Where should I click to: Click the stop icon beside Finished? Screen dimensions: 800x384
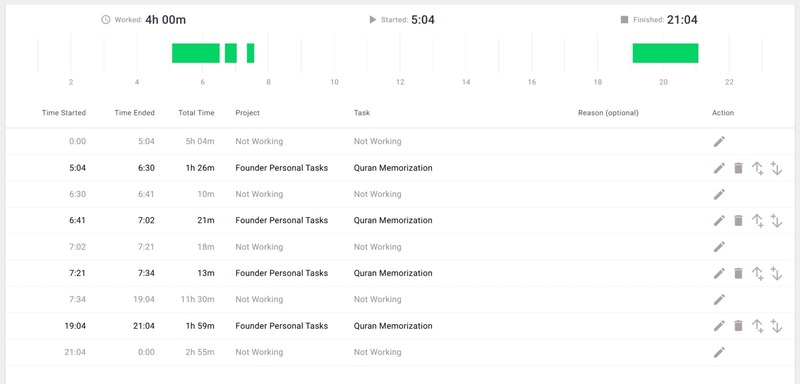point(624,20)
